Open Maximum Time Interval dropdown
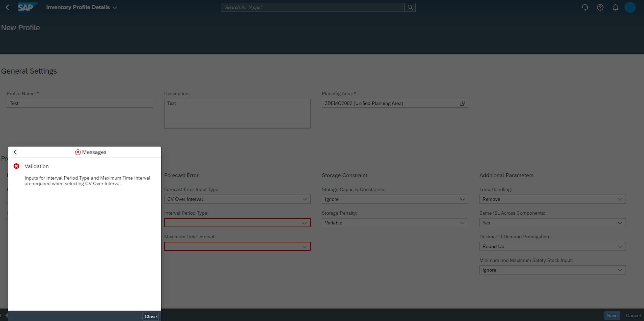Screen dimensions: 644x321 tap(304, 247)
